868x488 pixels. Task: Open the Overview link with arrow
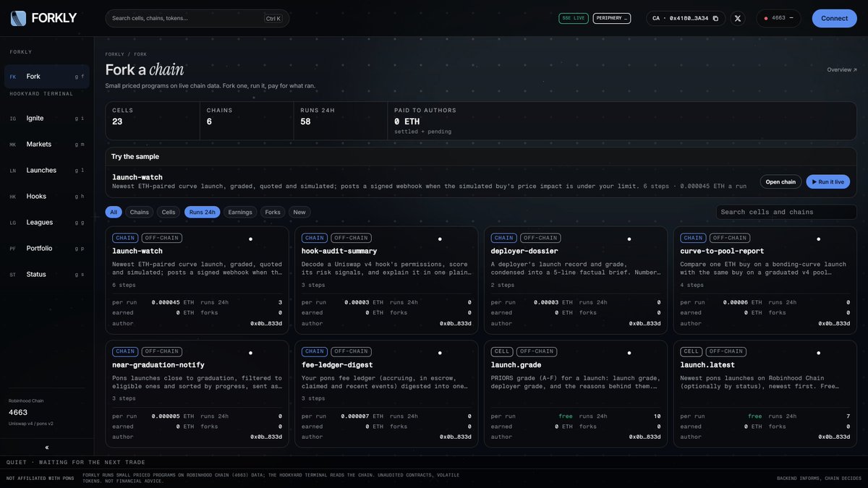(842, 70)
